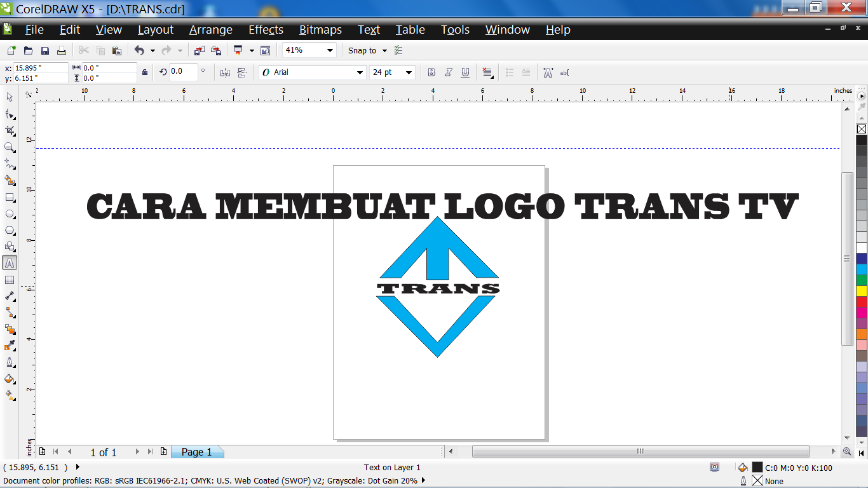Open the Print dialog icon

coord(61,50)
